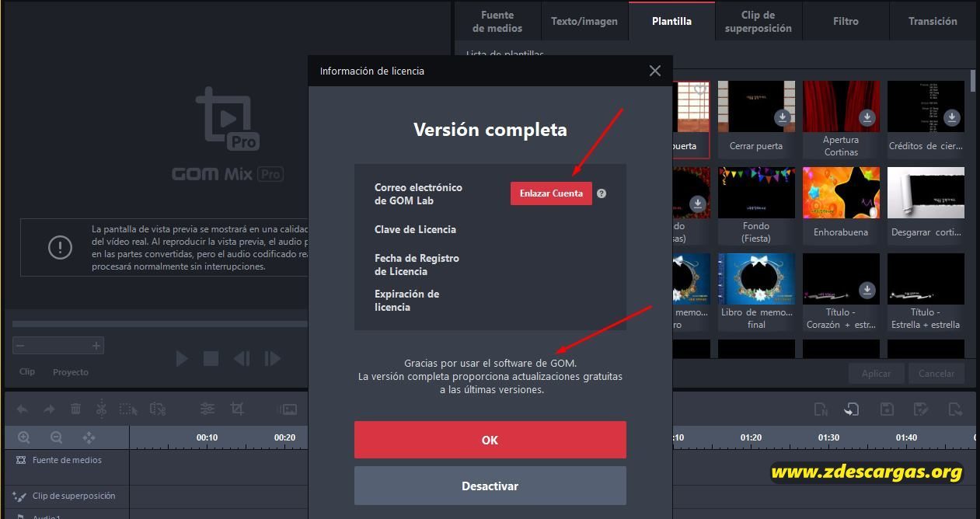
Task: Click the range selection tool icon
Action: [128, 409]
